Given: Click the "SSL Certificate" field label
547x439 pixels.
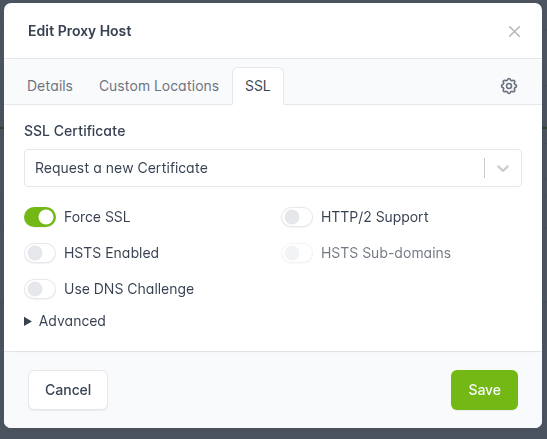Looking at the screenshot, I should click(x=75, y=131).
